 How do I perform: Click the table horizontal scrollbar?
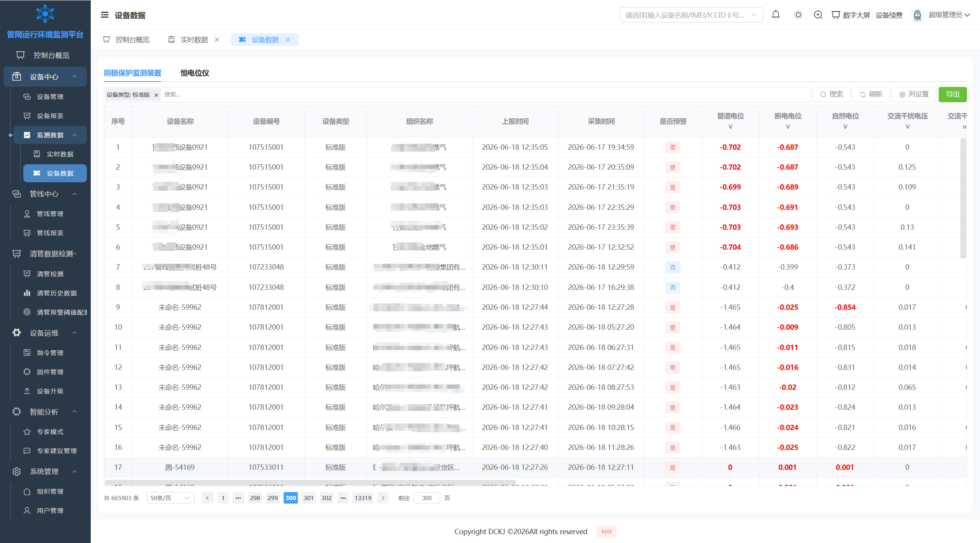pos(310,482)
